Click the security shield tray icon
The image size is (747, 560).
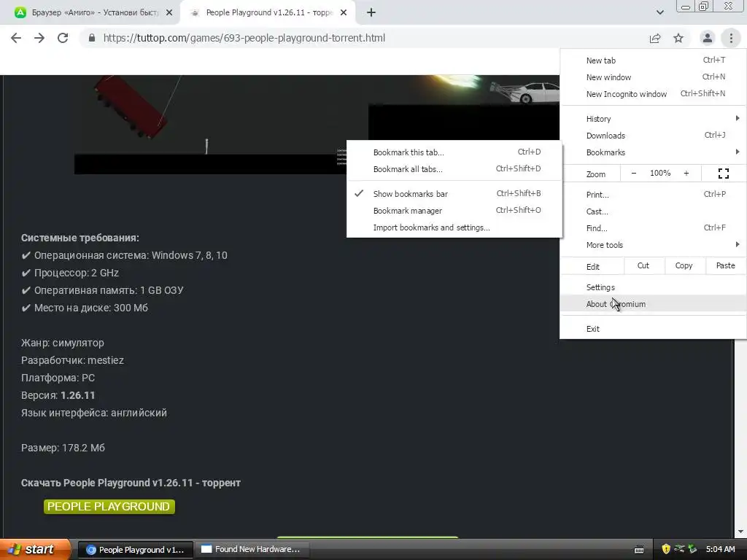666,550
